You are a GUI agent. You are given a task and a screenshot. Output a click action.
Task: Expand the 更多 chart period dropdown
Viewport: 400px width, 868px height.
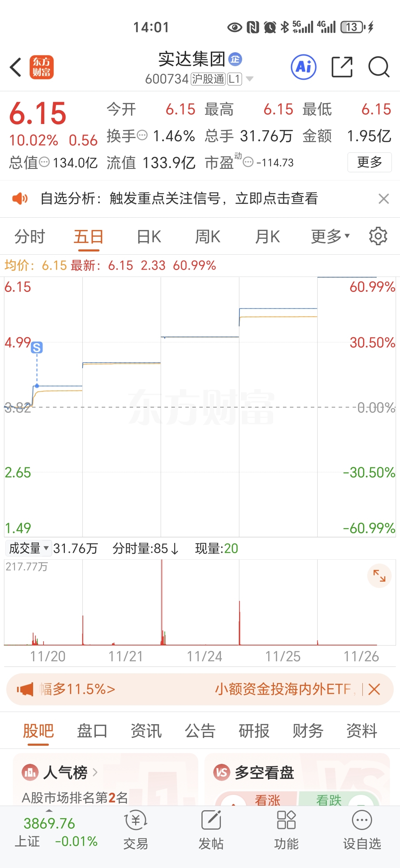[330, 237]
